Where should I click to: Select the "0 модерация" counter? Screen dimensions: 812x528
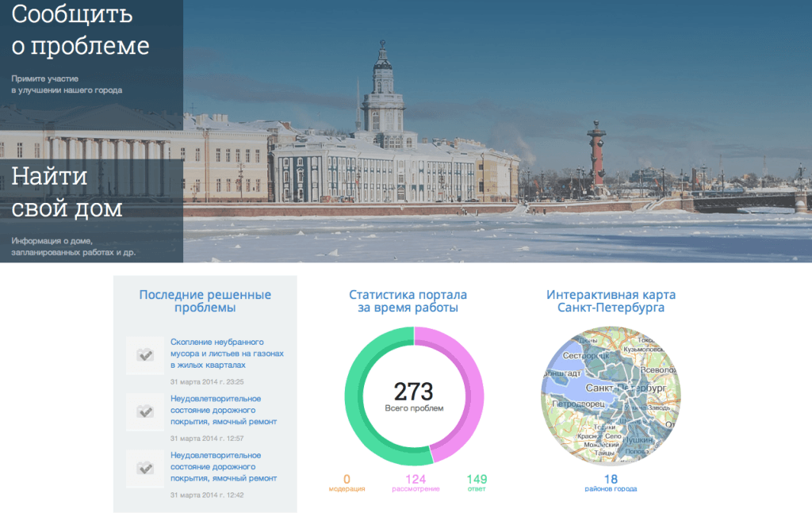[x=347, y=483]
